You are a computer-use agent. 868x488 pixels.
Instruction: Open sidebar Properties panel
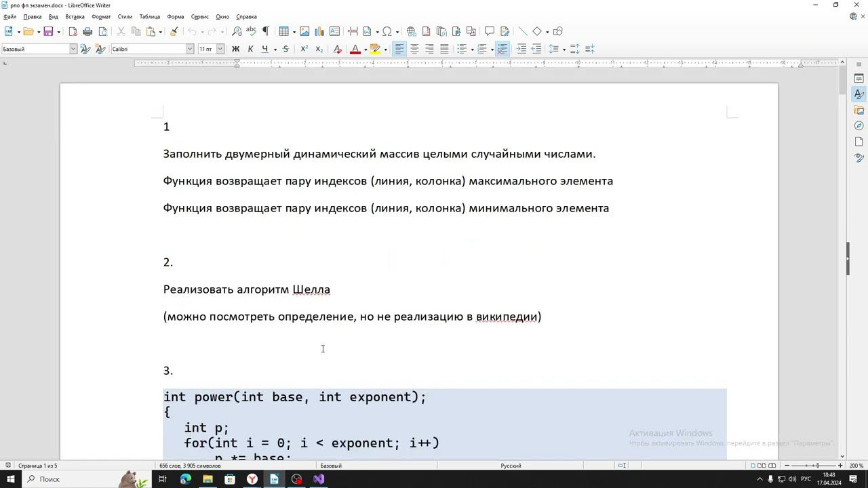pos(859,79)
